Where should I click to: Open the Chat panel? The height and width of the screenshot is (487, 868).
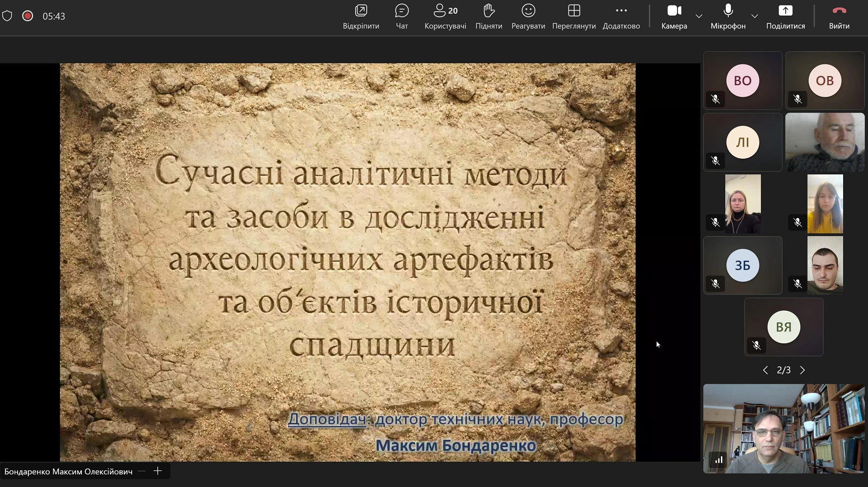click(x=401, y=16)
